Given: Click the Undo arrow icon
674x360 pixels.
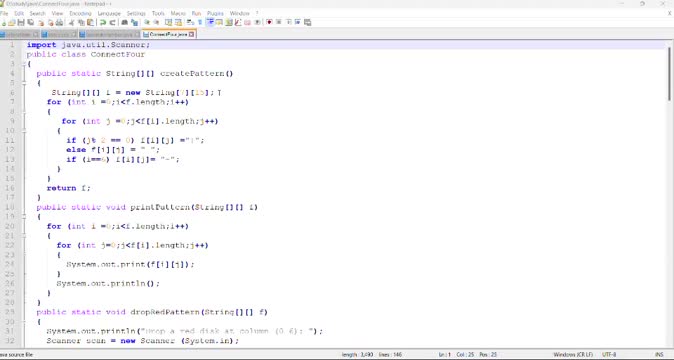Looking at the screenshot, I should point(103,22).
